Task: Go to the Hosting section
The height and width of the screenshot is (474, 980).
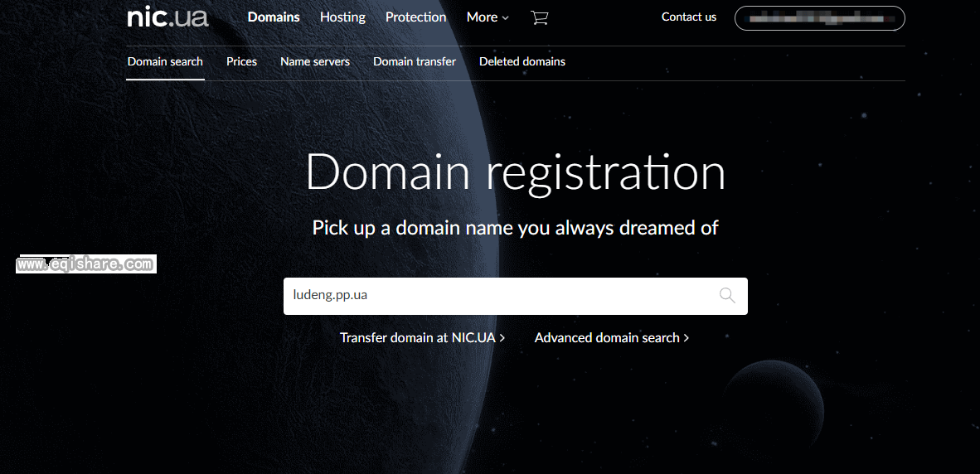Action: pos(342,17)
